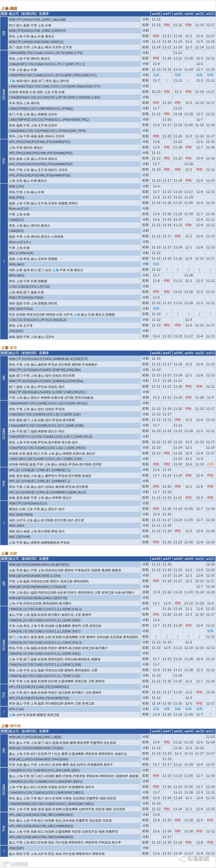
Task: Click the CMA(EXX) service name
Action: 16,231
